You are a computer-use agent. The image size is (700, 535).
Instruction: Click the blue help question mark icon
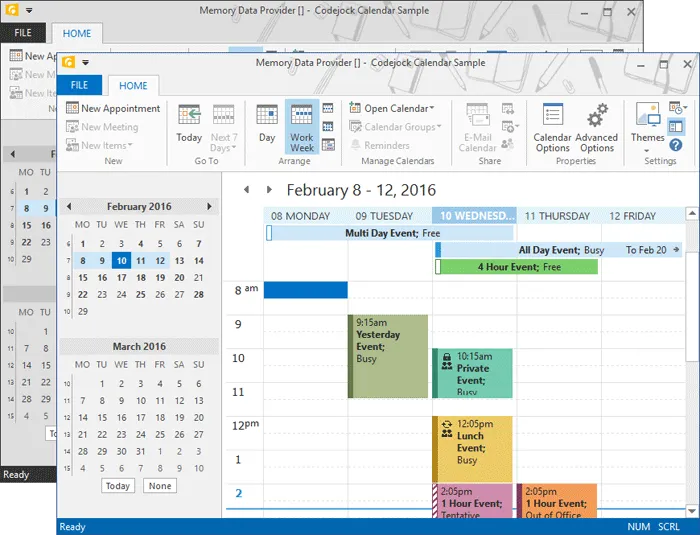pos(676,145)
